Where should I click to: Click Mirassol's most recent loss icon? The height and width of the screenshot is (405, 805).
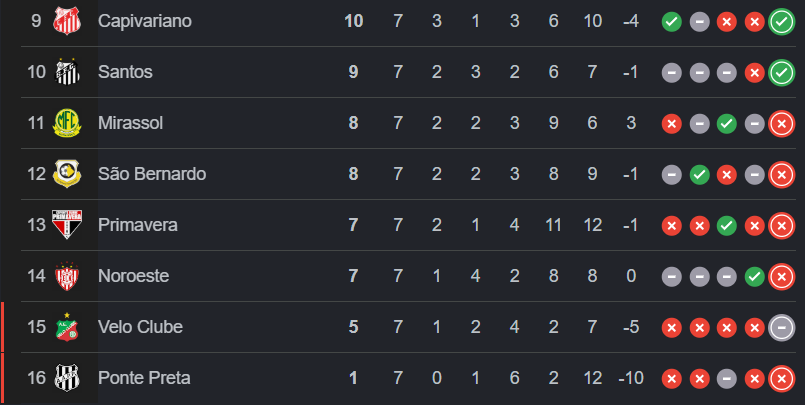pyautogui.click(x=782, y=123)
